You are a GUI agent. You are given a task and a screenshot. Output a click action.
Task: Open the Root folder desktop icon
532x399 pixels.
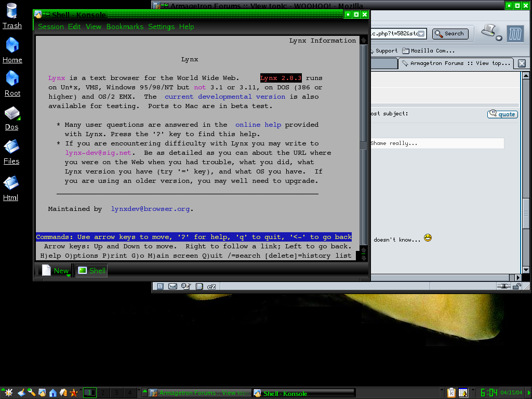pyautogui.click(x=12, y=84)
